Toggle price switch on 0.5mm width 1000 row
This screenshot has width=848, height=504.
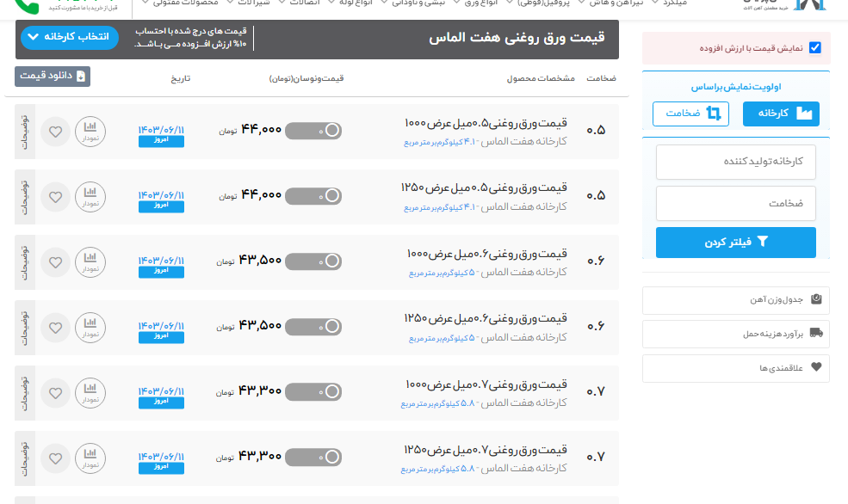(313, 131)
